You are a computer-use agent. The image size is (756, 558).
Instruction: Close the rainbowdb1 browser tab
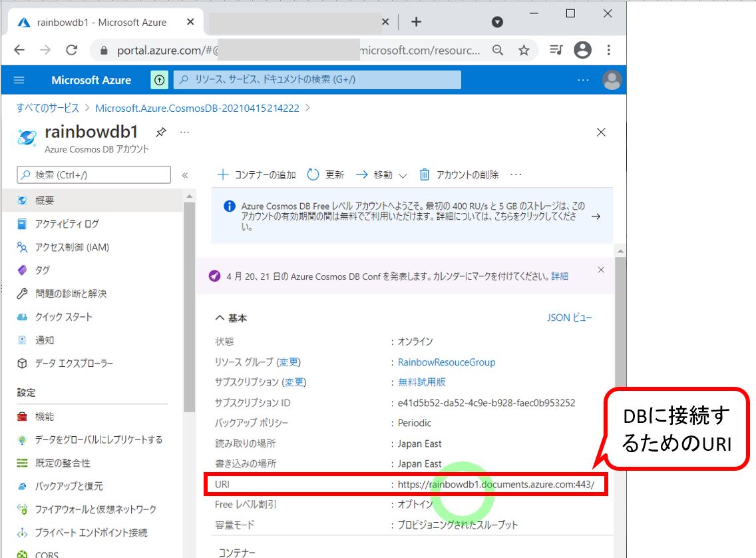pos(190,22)
